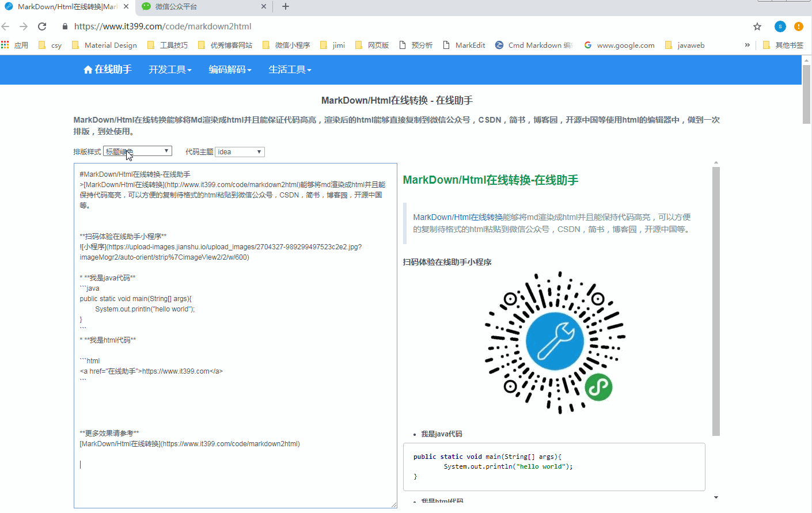Click the 排版样式 label
This screenshot has width=812, height=513.
tap(87, 152)
